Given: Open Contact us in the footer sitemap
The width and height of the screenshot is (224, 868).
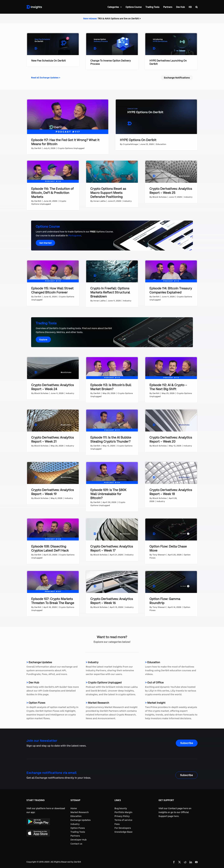Looking at the screenshot, I should pos(76,844).
